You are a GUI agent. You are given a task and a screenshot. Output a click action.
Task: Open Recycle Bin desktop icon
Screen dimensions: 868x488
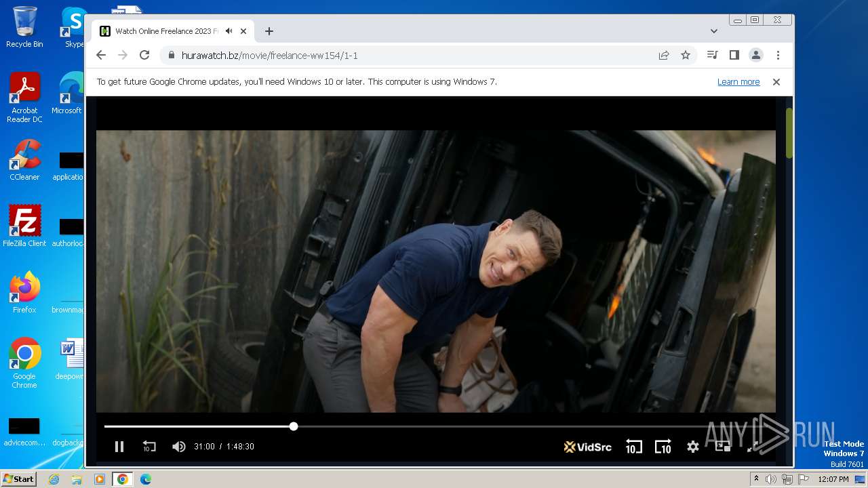[x=24, y=27]
